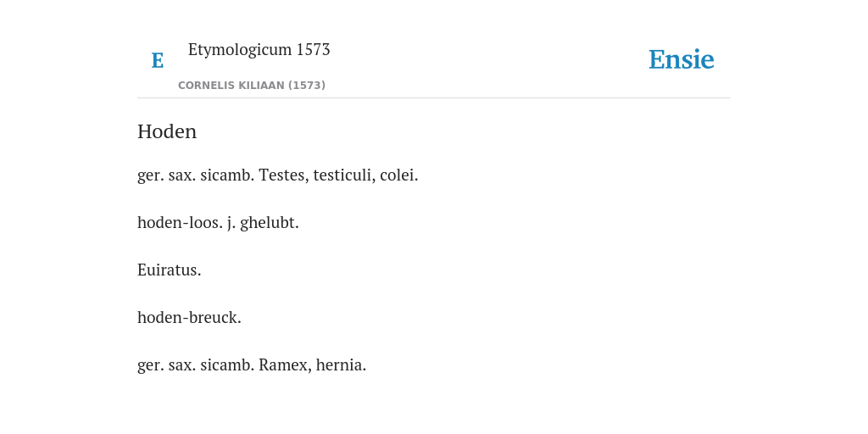Click the hoden-loos j. ghelubt line
Screen dimensions: 868x434
[x=218, y=223]
